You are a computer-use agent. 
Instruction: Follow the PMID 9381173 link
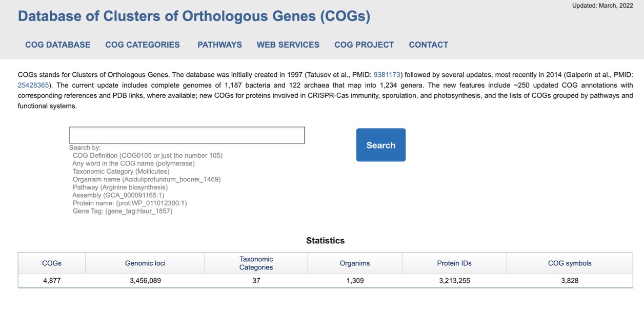[x=387, y=74]
